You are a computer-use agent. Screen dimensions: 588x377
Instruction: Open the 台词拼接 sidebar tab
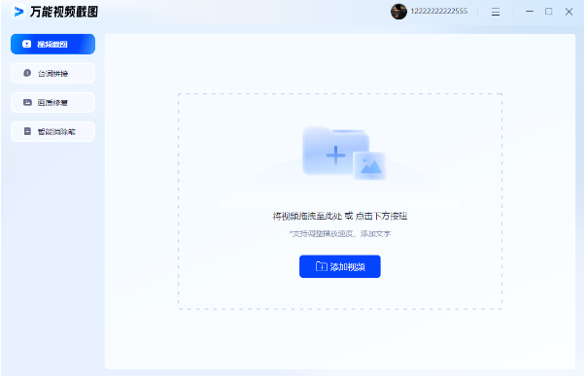point(52,74)
